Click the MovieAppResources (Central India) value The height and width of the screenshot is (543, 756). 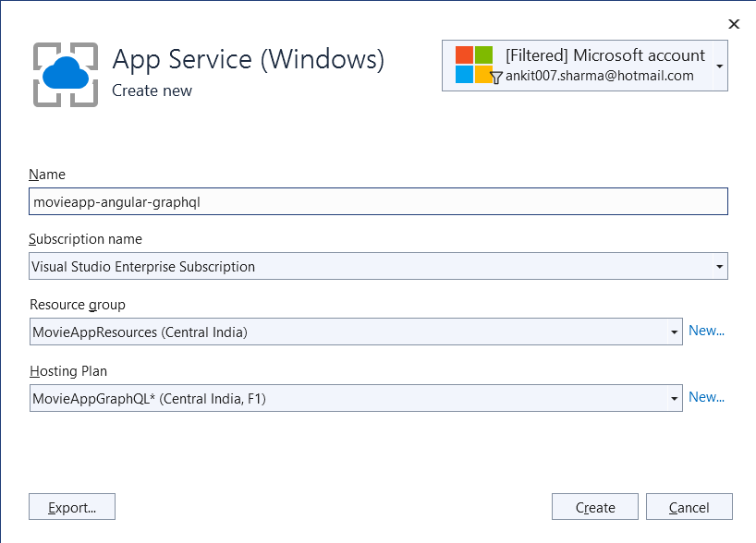click(140, 332)
